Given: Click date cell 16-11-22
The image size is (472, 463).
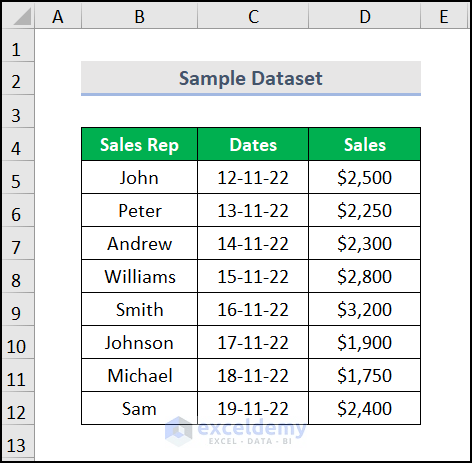Looking at the screenshot, I should point(253,309).
